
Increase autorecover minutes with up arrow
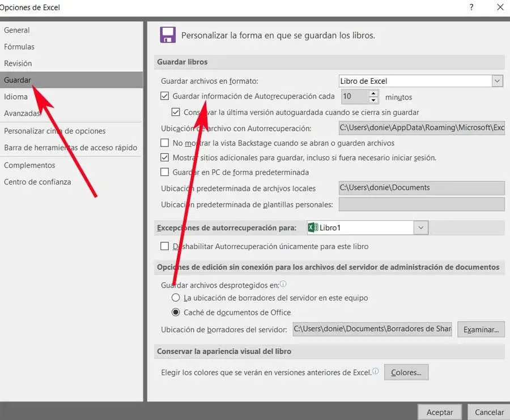tap(373, 93)
